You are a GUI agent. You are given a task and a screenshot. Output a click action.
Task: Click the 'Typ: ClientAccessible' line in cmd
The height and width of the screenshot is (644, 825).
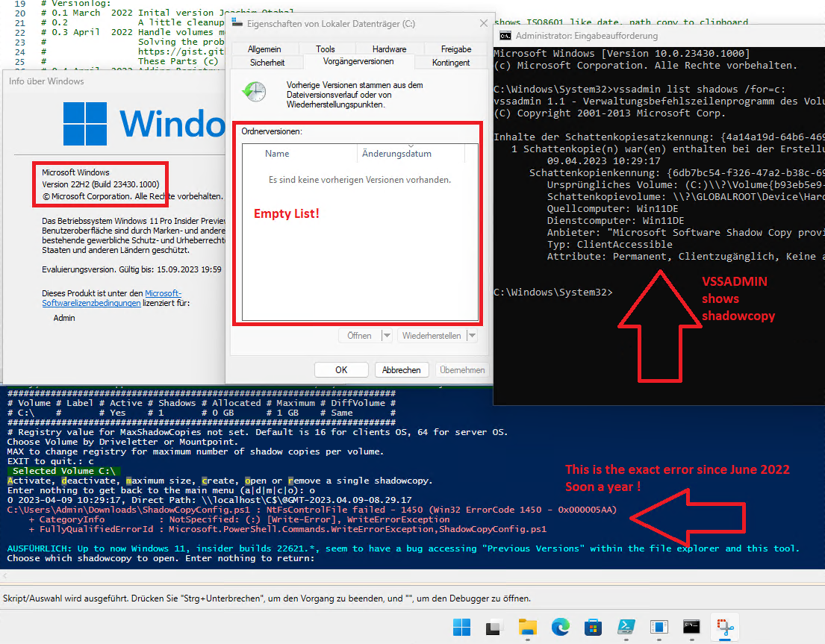coord(609,244)
